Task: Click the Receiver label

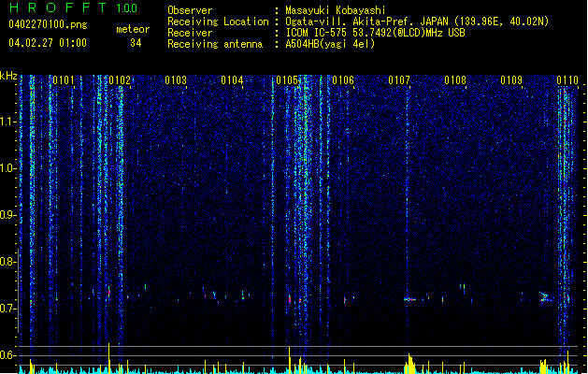Action: pyautogui.click(x=190, y=33)
